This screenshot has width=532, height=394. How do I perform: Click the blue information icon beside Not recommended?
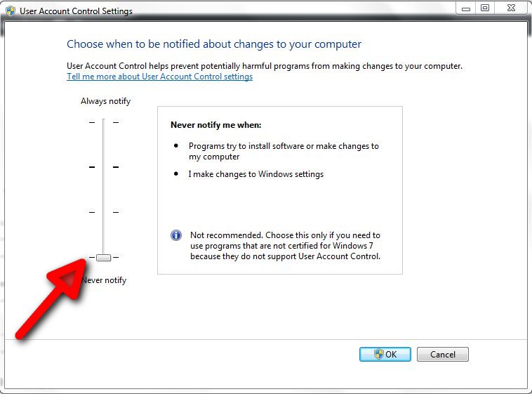pyautogui.click(x=176, y=235)
